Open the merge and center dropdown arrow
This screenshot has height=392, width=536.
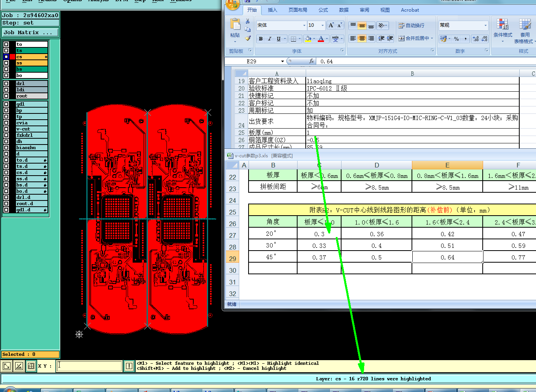pyautogui.click(x=432, y=38)
